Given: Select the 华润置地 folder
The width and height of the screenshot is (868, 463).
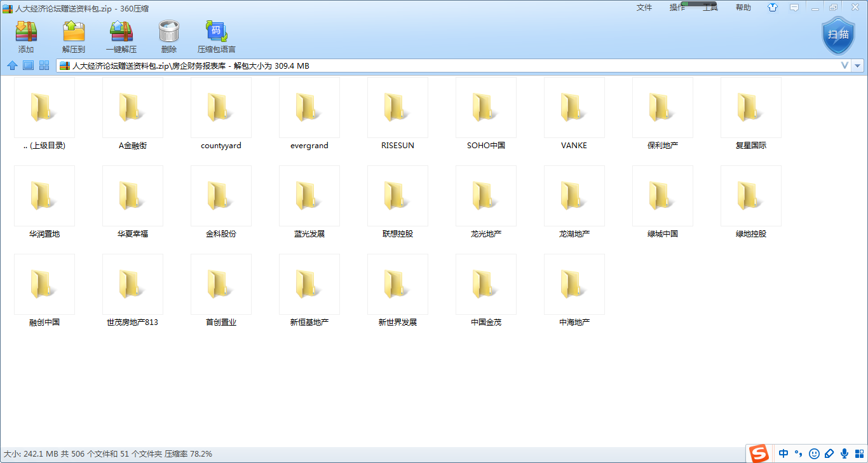Looking at the screenshot, I should pyautogui.click(x=44, y=202).
